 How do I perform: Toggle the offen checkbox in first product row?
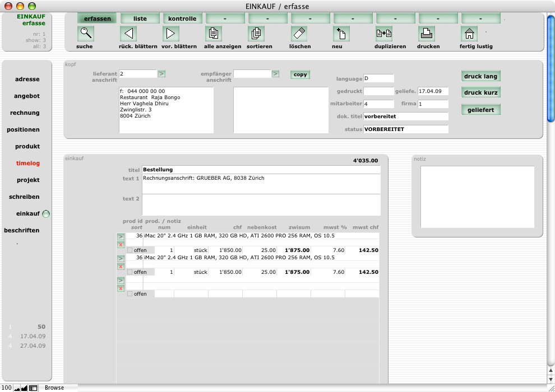pyautogui.click(x=130, y=250)
